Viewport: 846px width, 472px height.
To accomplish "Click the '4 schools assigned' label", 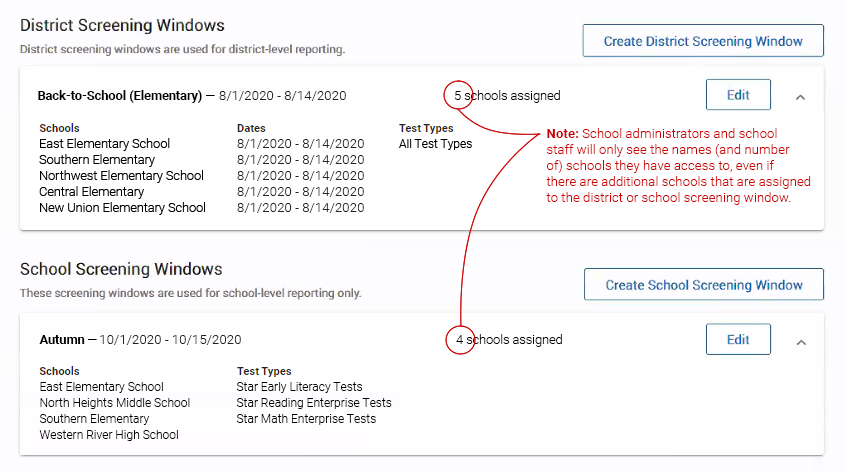I will (509, 339).
